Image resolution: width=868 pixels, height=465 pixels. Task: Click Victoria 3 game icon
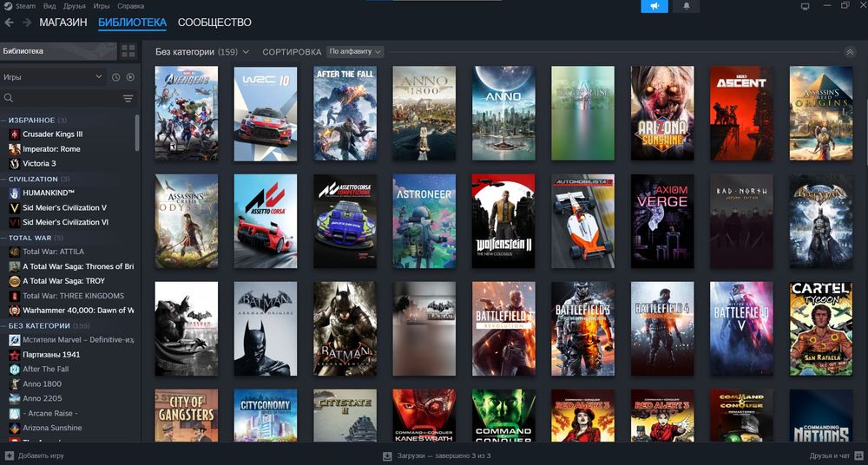(15, 163)
